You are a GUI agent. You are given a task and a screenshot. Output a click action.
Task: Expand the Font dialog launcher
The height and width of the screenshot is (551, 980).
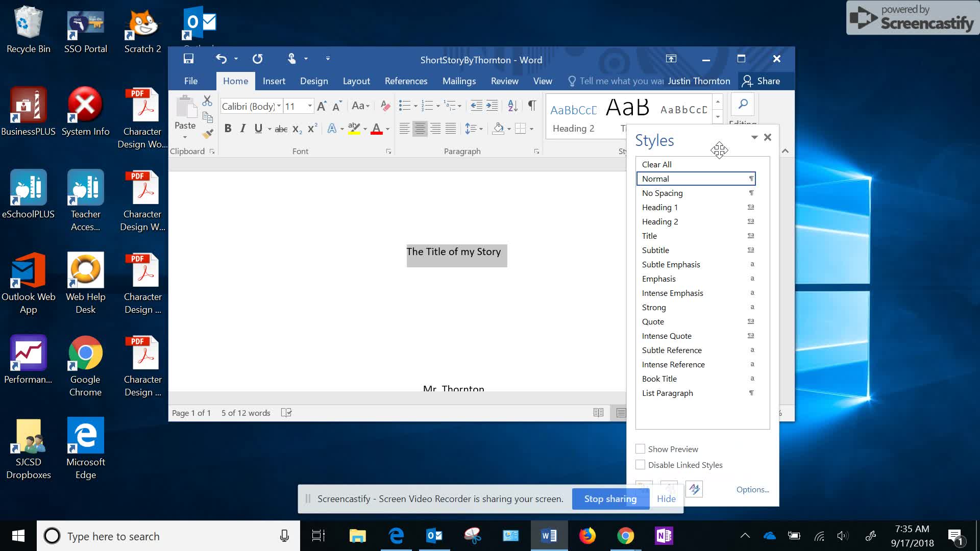pyautogui.click(x=388, y=152)
